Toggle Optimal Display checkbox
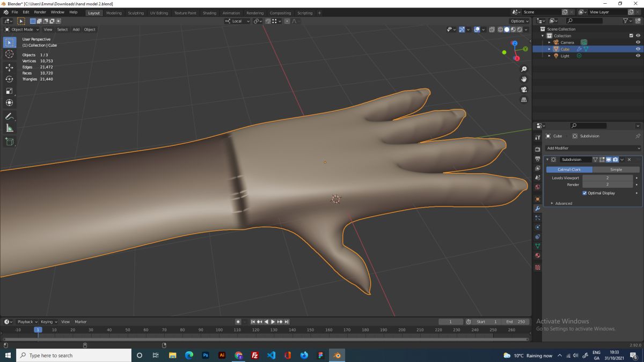Viewport: 644px width, 362px height. coord(584,193)
